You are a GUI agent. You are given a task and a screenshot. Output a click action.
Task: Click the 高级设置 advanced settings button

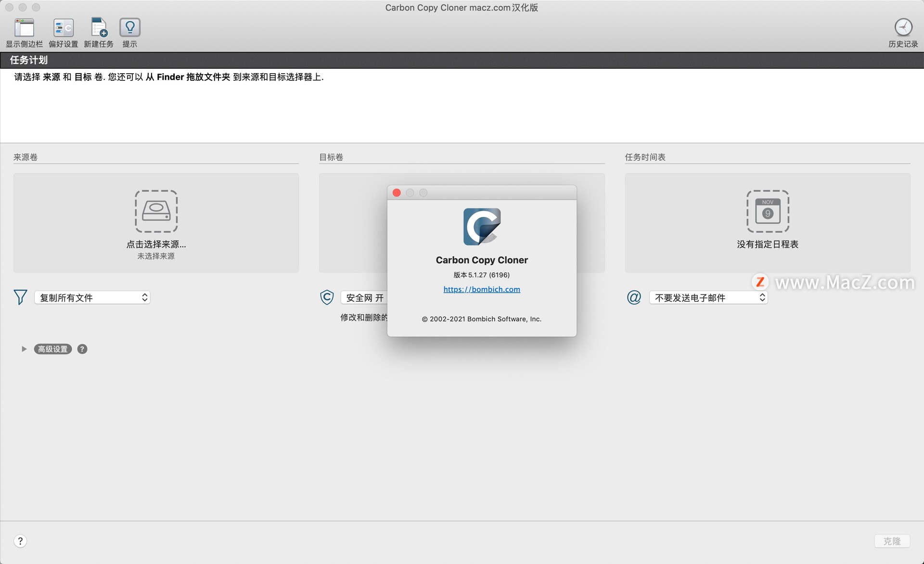(x=53, y=349)
